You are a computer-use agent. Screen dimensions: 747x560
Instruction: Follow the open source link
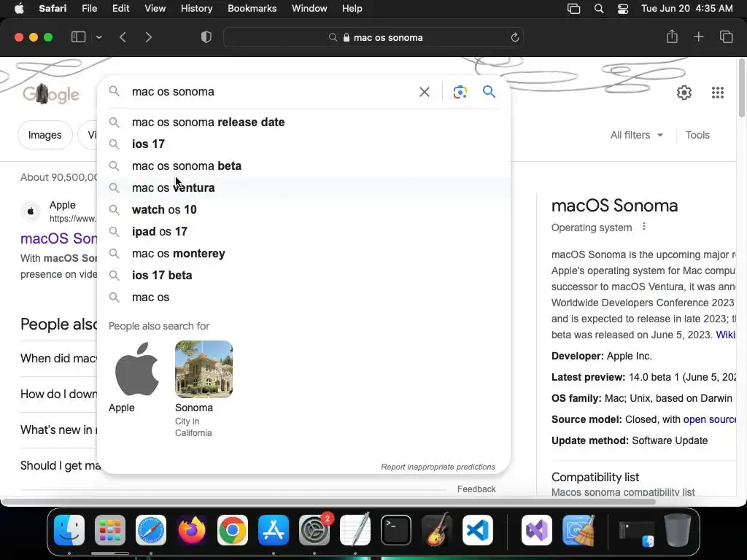(709, 419)
